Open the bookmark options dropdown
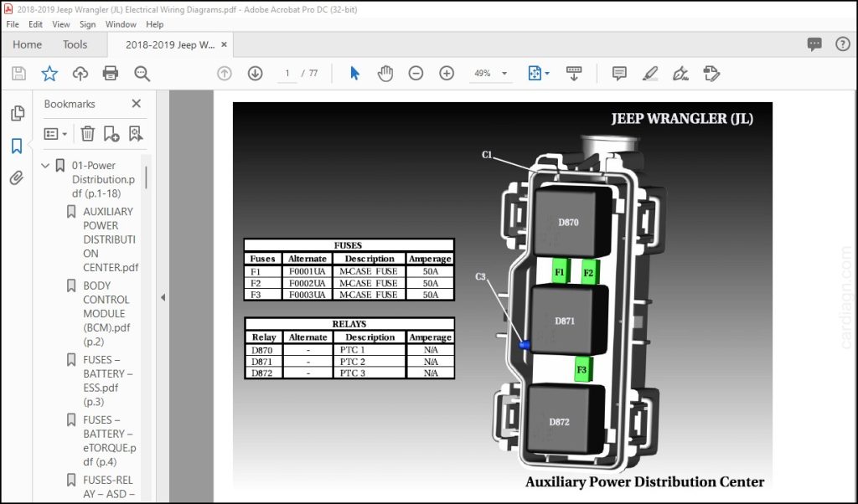This screenshot has width=858, height=504. (x=55, y=133)
